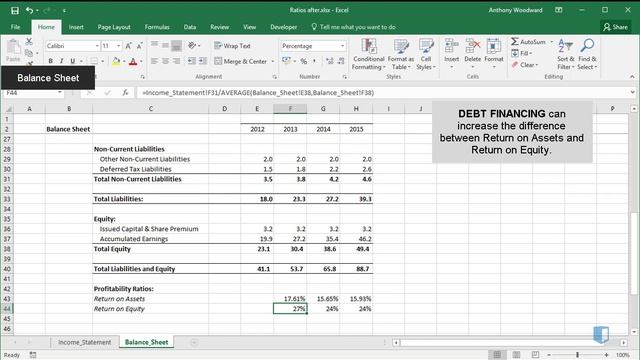Click Tell me what you want to do
The width and height of the screenshot is (640, 360).
point(353,27)
